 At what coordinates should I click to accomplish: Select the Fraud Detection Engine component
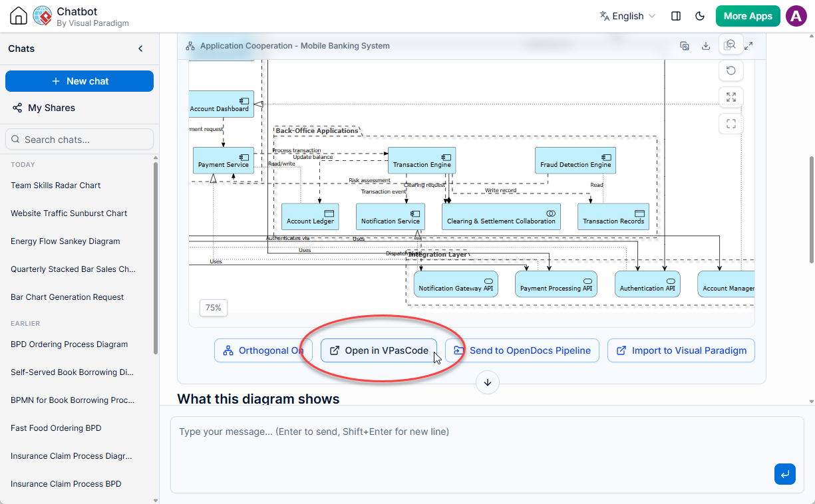click(575, 160)
